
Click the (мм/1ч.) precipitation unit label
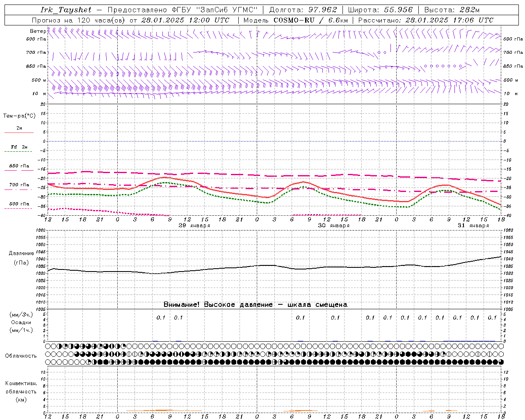[21, 330]
